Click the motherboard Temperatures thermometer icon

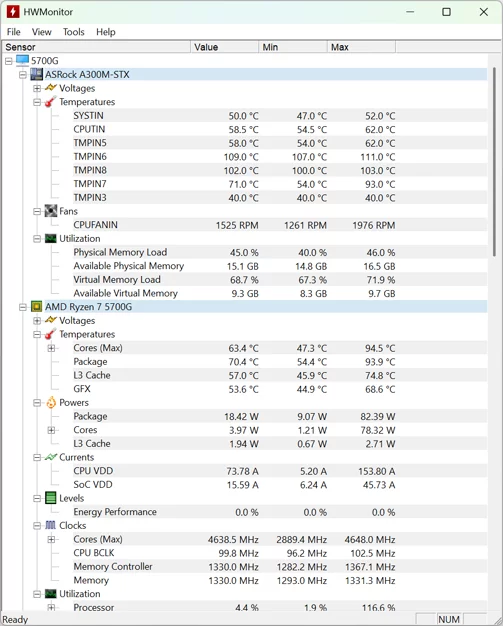pos(51,102)
